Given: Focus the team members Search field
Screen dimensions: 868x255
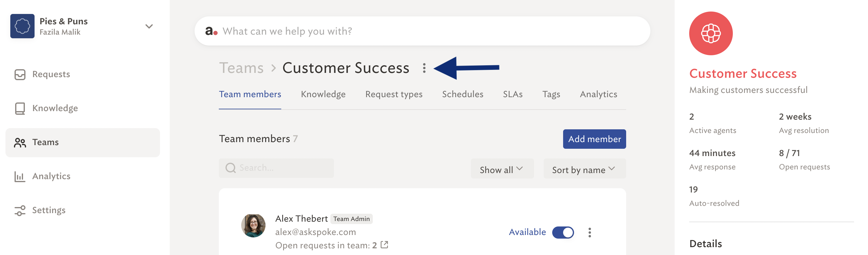Looking at the screenshot, I should point(276,168).
